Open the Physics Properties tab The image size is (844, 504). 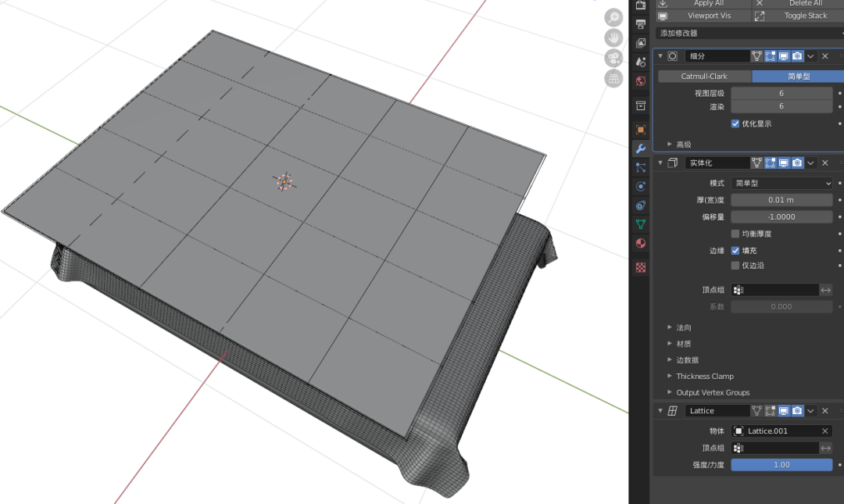pos(640,186)
